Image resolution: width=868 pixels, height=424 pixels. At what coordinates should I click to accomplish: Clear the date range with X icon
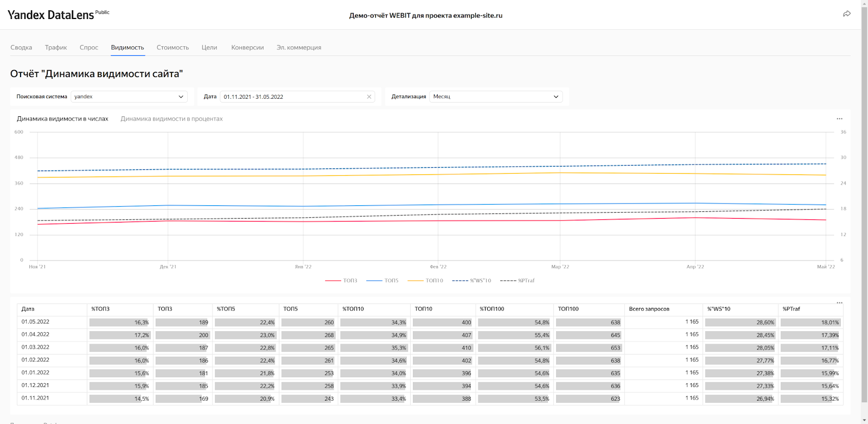pyautogui.click(x=369, y=97)
